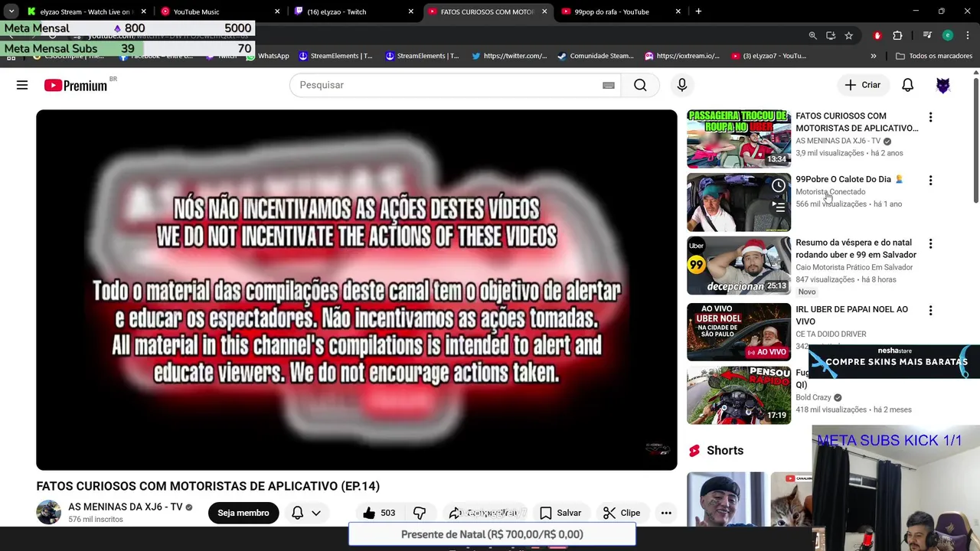Add 99Pobre video to queue
Viewport: 980px width, 551px height.
pyautogui.click(x=779, y=207)
